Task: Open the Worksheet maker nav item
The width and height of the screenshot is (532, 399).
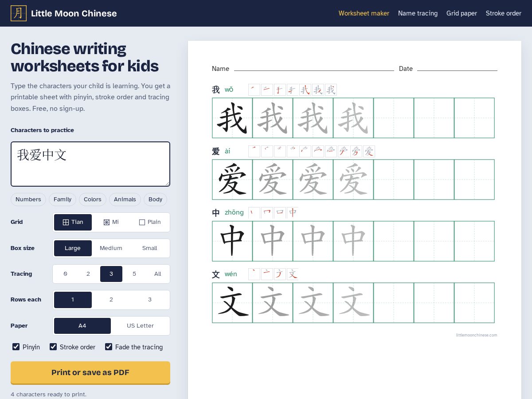Action: [364, 13]
